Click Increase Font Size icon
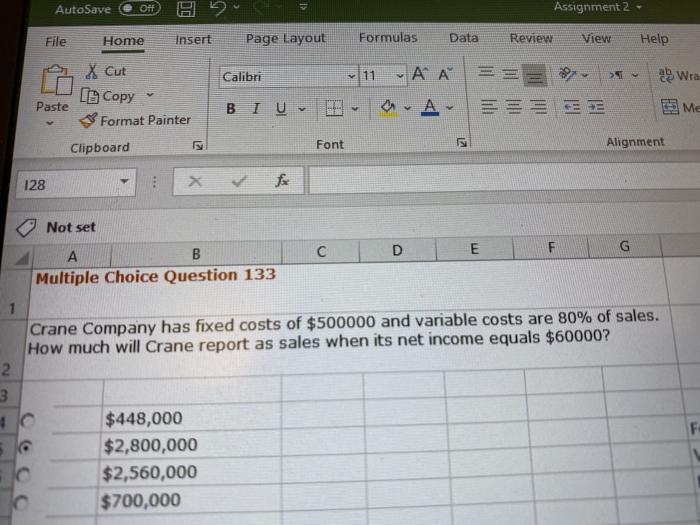700x525 pixels. click(420, 73)
